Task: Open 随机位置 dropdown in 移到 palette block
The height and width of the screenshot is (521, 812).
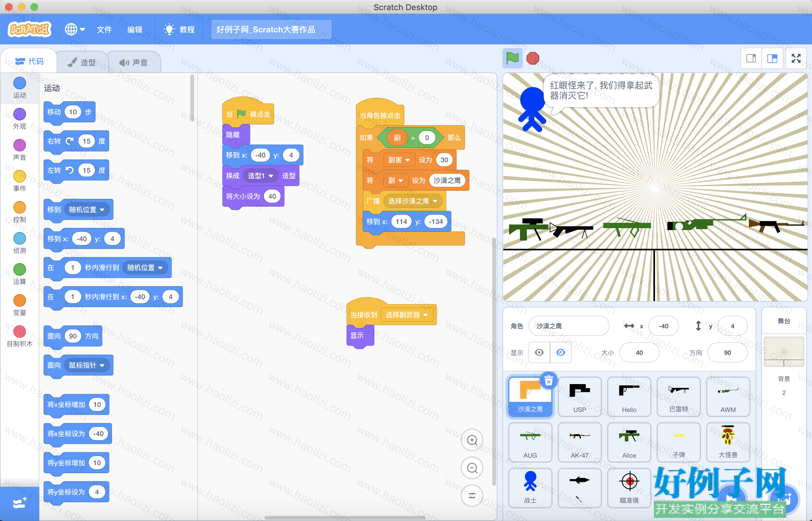Action: [87, 209]
